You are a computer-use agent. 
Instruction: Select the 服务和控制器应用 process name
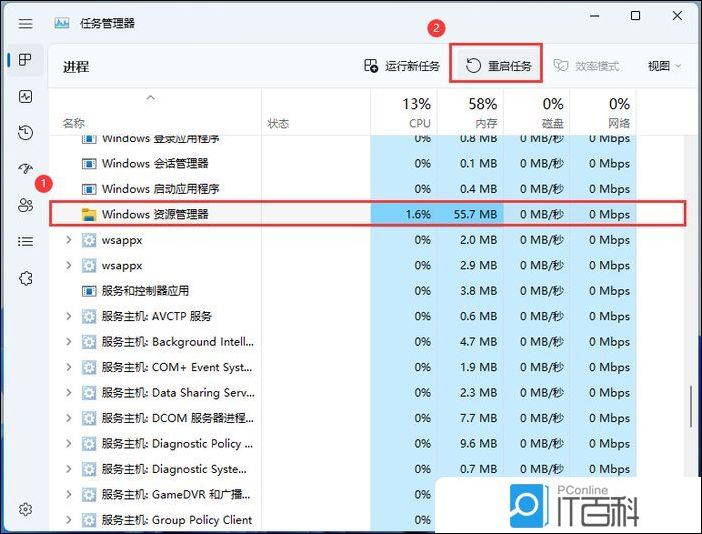click(145, 291)
